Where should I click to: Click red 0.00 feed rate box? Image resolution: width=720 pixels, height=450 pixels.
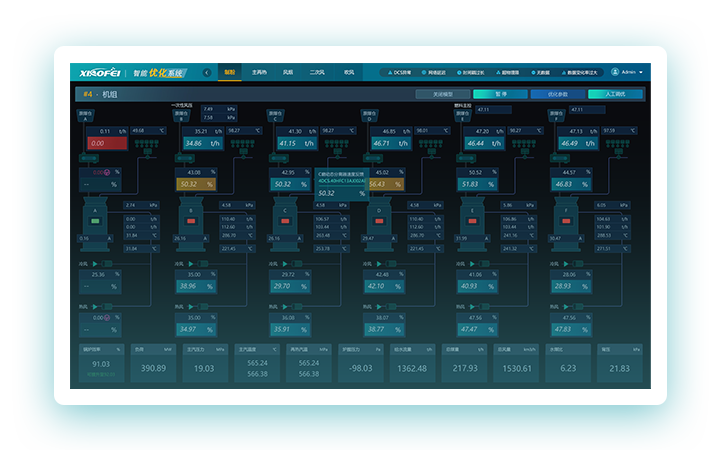click(107, 143)
